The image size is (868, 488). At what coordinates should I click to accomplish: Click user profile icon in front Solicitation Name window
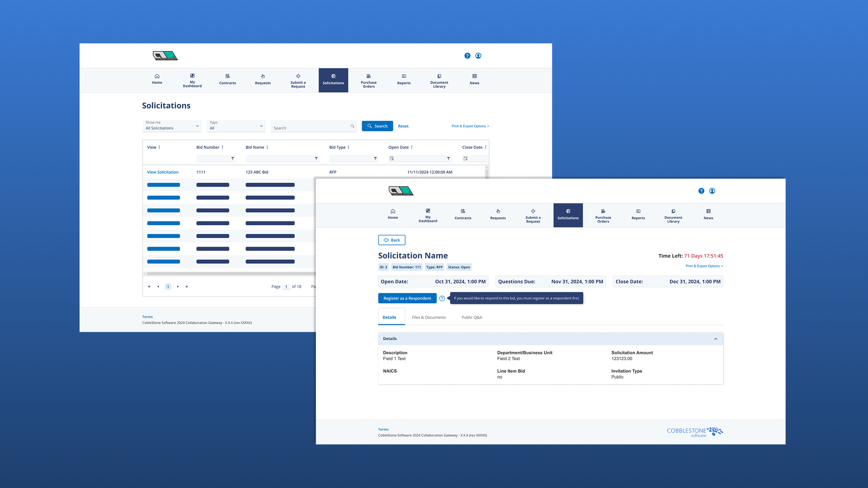tap(712, 191)
